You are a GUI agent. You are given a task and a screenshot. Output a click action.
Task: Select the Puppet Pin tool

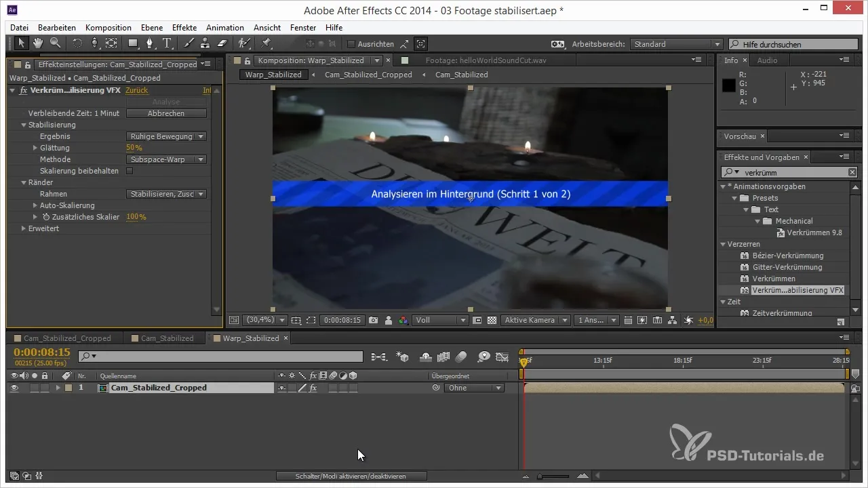(266, 43)
